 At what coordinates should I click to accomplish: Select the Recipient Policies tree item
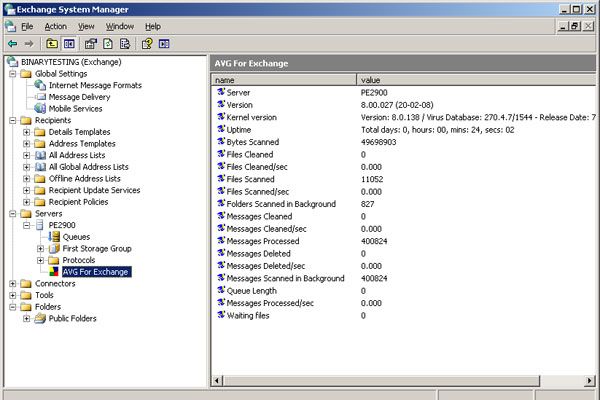pos(78,202)
